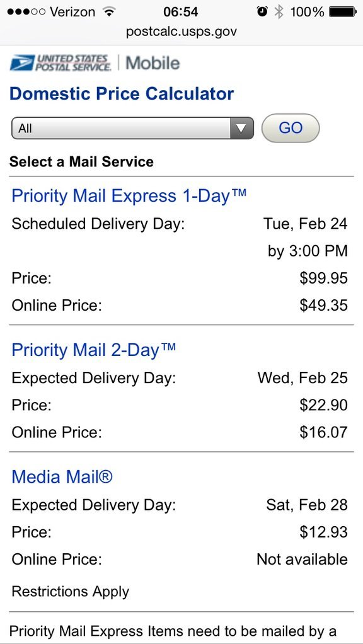Open Priority Mail Express 1-Day link
Image resolution: width=363 pixels, height=644 pixels.
(129, 195)
